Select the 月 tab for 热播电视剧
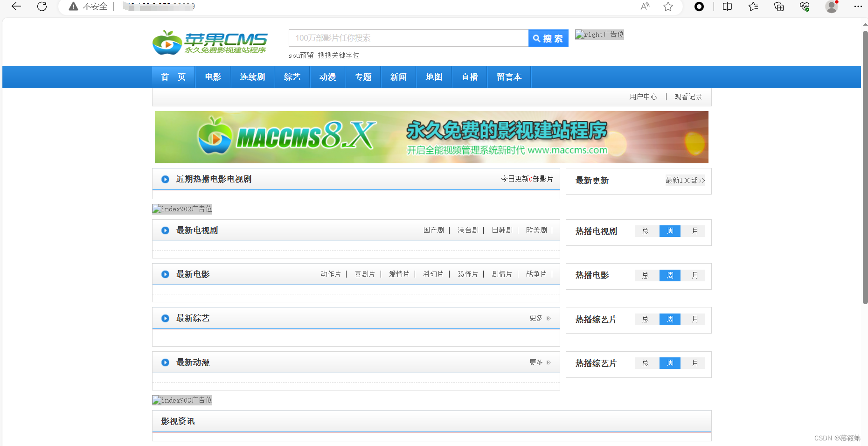This screenshot has height=446, width=868. pos(695,231)
